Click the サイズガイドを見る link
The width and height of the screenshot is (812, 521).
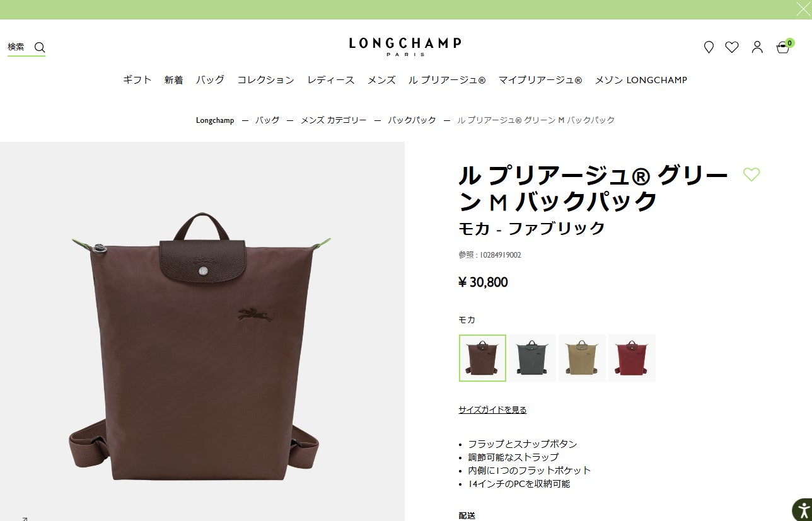[492, 409]
